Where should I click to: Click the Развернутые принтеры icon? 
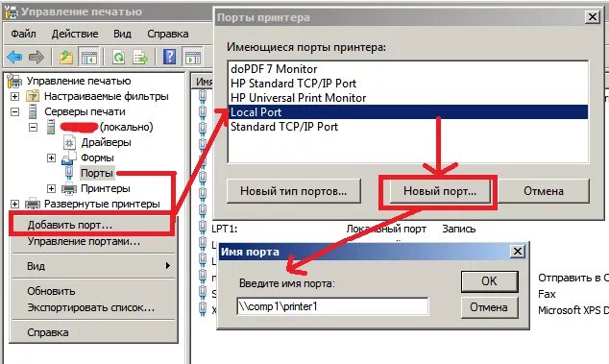point(33,204)
